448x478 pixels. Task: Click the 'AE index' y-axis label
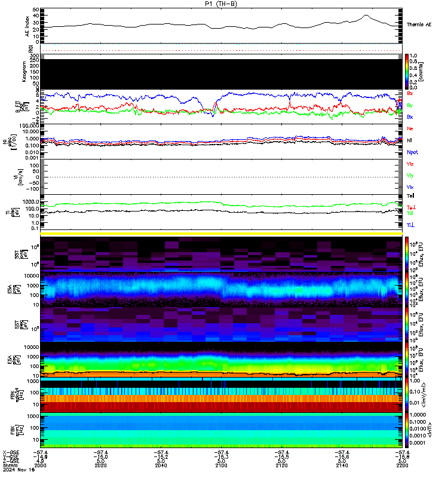[x=27, y=26]
